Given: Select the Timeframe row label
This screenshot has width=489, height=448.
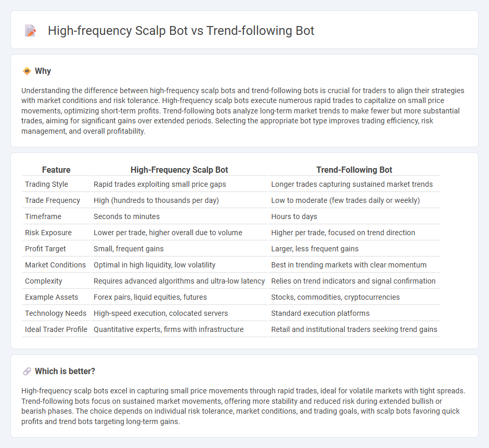Looking at the screenshot, I should 43,216.
